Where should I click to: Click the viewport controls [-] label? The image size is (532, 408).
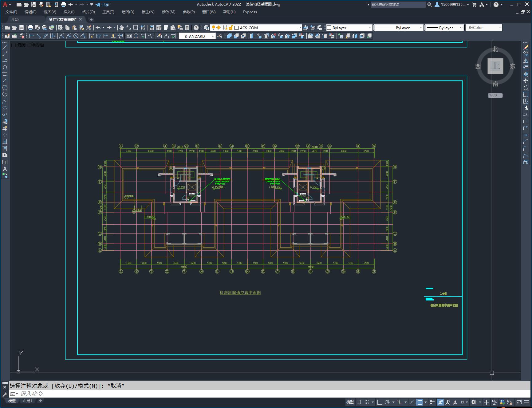(13, 45)
